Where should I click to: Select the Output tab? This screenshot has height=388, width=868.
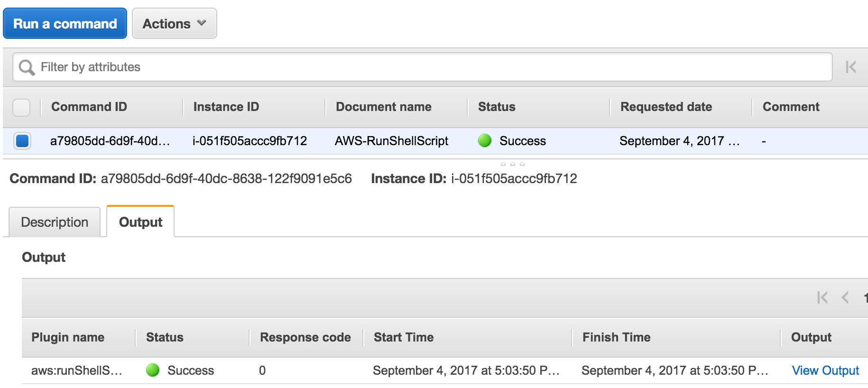(140, 222)
